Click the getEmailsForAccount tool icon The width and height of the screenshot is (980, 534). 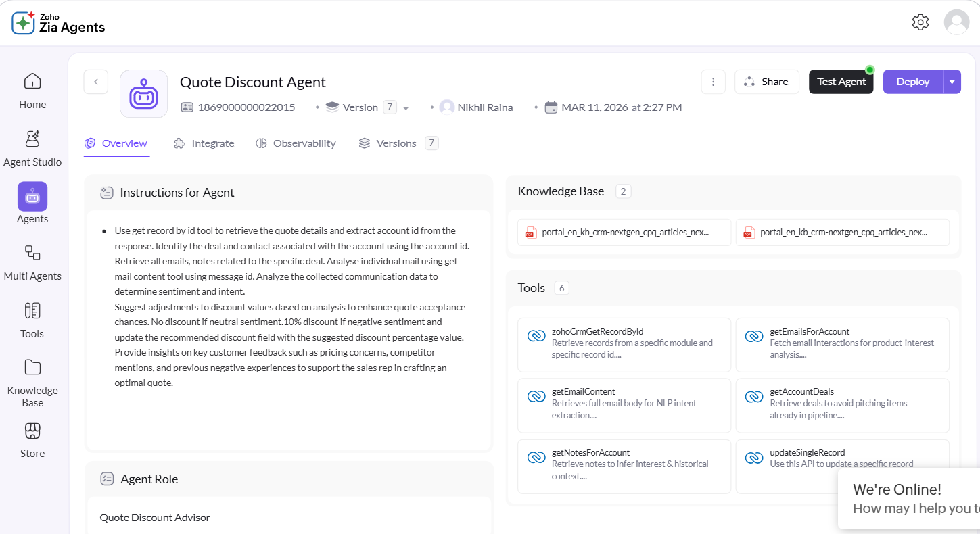(x=754, y=336)
